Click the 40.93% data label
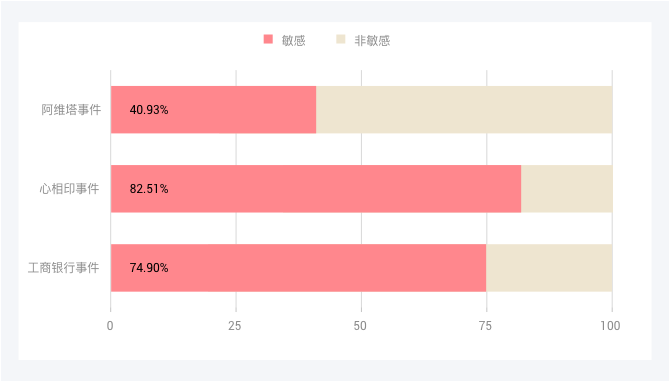 [149, 110]
